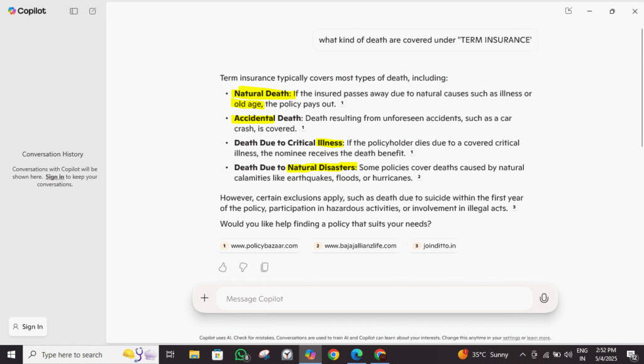Click the microphone voice input icon
This screenshot has height=364, width=644.
click(544, 299)
